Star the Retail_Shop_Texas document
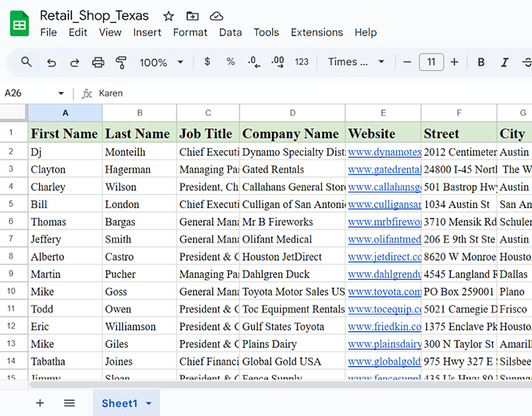 168,16
